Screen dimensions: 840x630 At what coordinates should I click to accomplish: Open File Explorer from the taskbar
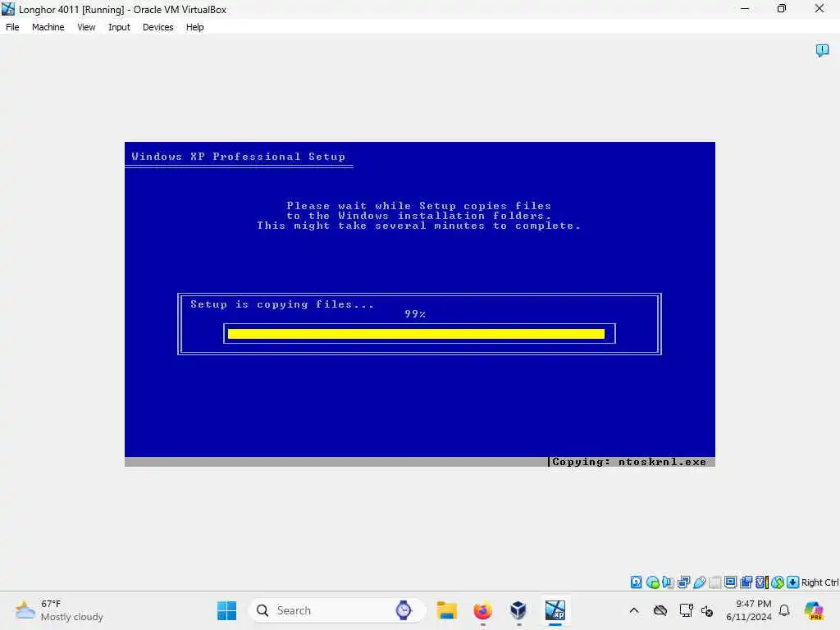point(446,610)
